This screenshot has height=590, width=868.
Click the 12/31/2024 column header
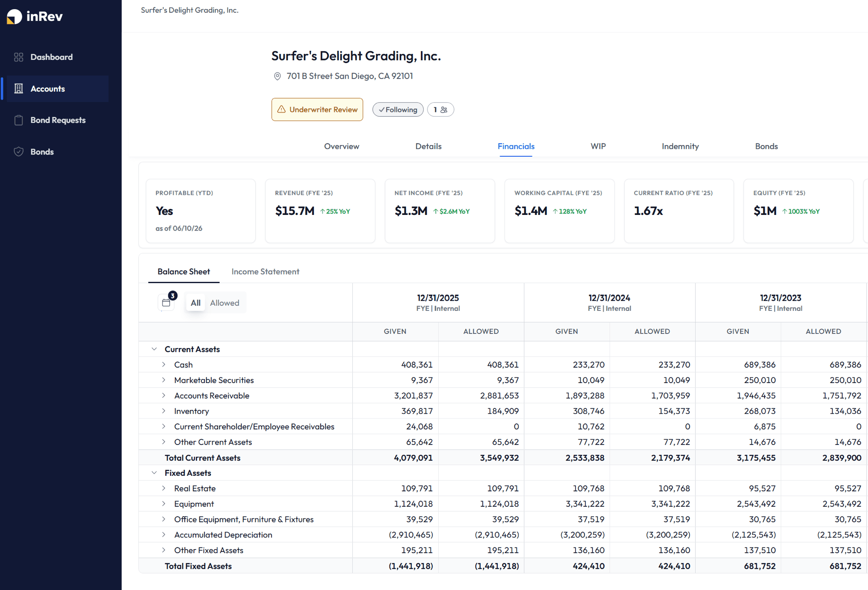point(609,303)
